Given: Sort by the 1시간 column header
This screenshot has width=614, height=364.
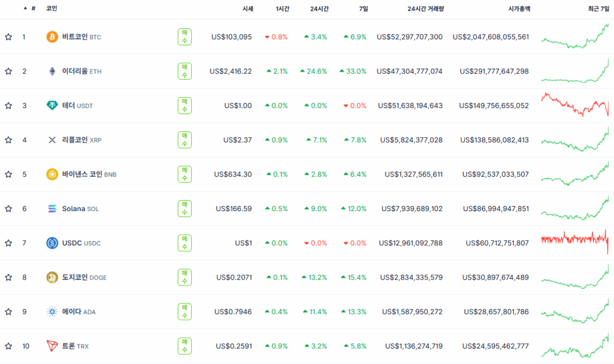Looking at the screenshot, I should (282, 8).
